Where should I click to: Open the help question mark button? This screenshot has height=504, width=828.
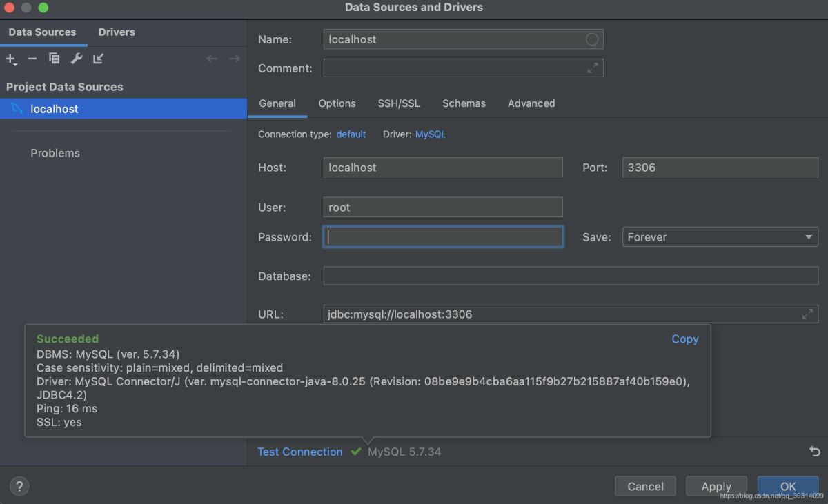coord(19,486)
